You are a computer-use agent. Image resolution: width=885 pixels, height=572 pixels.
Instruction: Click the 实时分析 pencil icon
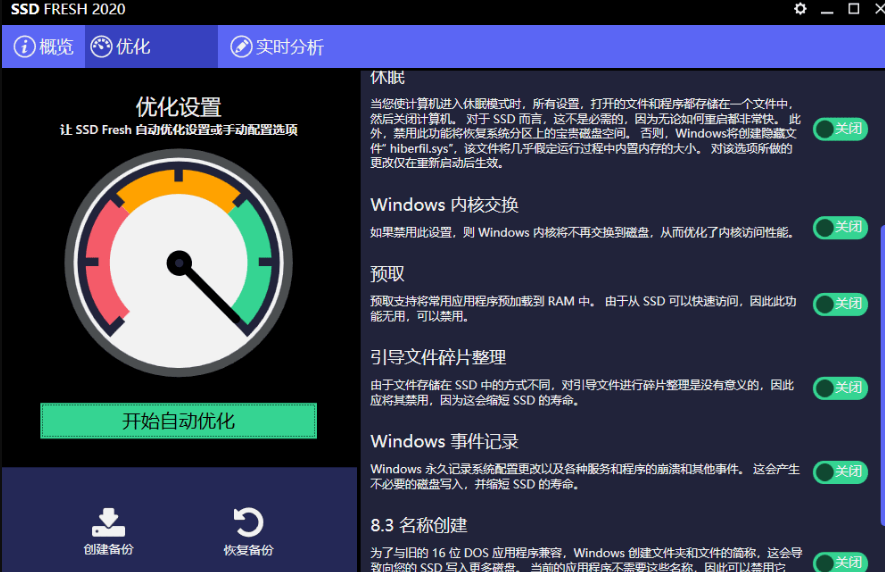(x=241, y=47)
